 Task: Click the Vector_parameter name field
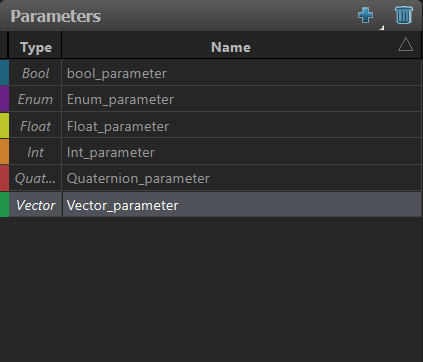tap(242, 205)
